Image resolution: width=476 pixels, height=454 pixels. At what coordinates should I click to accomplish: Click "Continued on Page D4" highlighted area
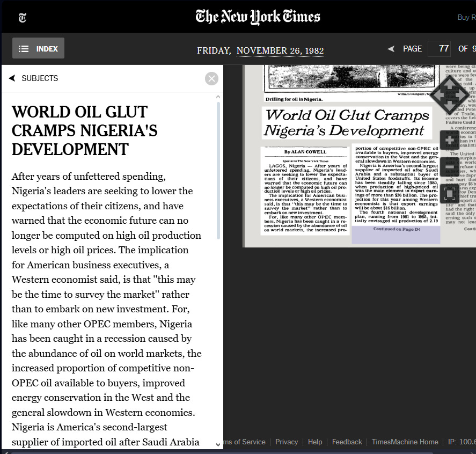pyautogui.click(x=396, y=235)
